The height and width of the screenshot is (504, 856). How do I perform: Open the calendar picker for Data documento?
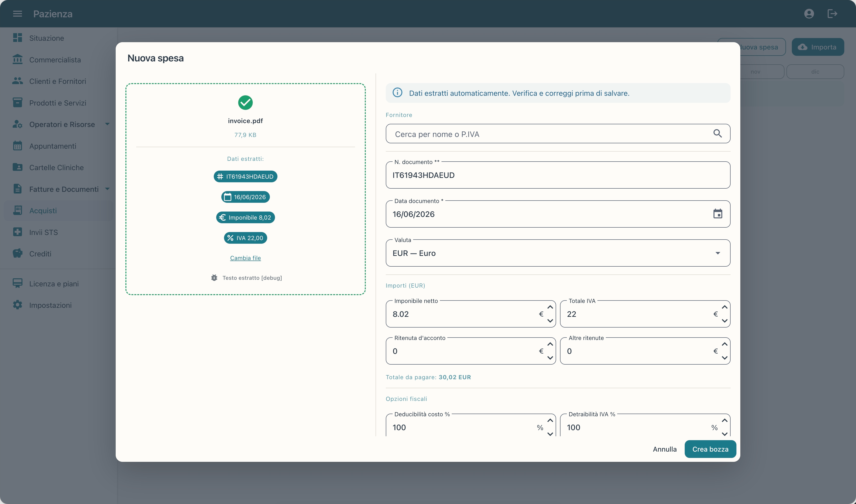(x=718, y=214)
